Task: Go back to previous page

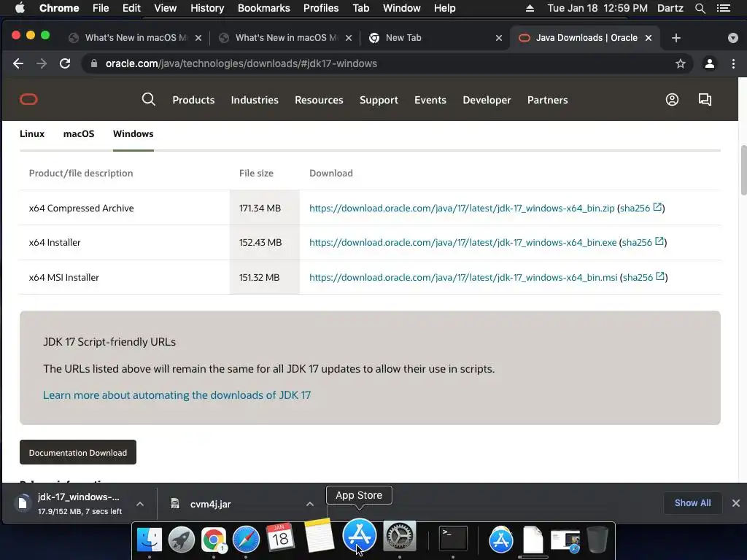Action: tap(18, 63)
